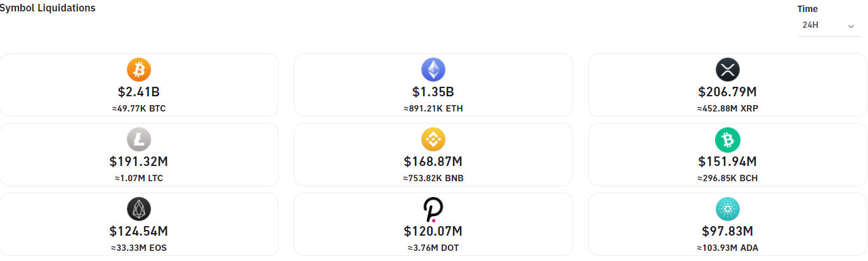The image size is (868, 261).
Task: Select the $1.35B ETH liquidation amount
Action: [433, 92]
